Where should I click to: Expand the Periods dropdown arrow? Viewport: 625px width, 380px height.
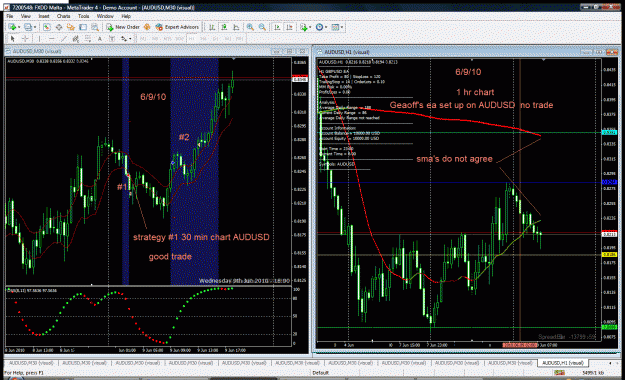(x=326, y=27)
